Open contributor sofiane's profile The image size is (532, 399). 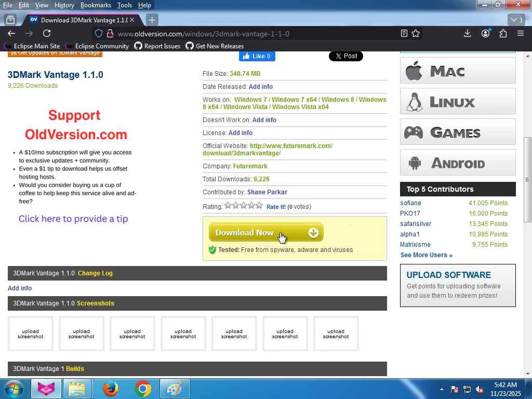tap(410, 203)
